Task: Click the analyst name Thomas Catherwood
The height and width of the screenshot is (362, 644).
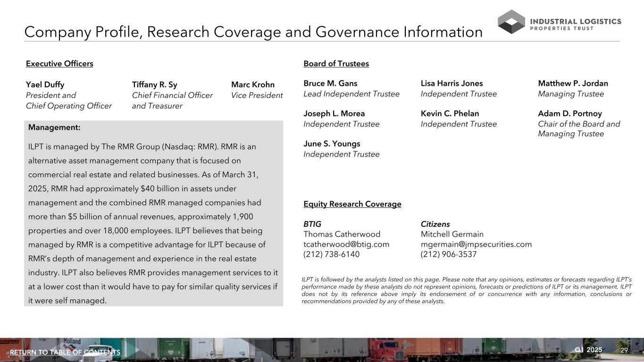Action: pos(342,234)
